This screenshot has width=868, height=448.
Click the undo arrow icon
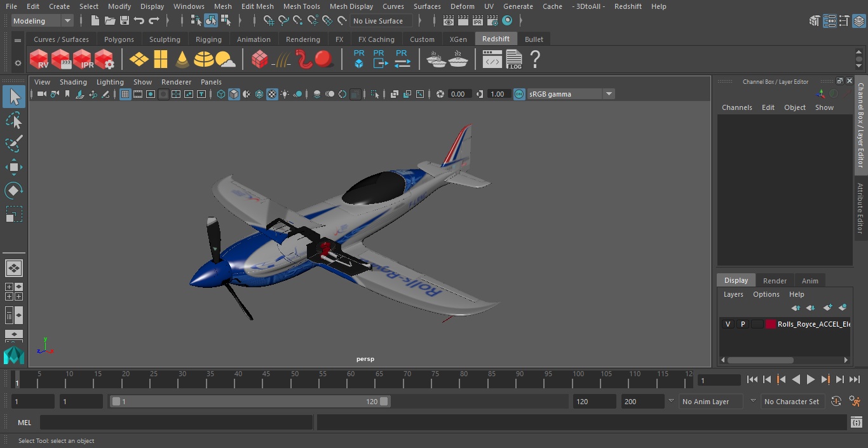pyautogui.click(x=139, y=21)
